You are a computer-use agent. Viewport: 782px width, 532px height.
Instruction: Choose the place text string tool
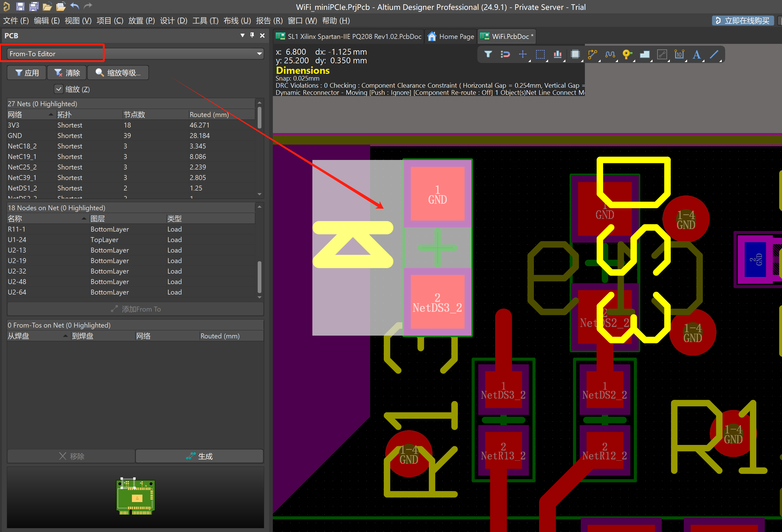click(x=696, y=54)
